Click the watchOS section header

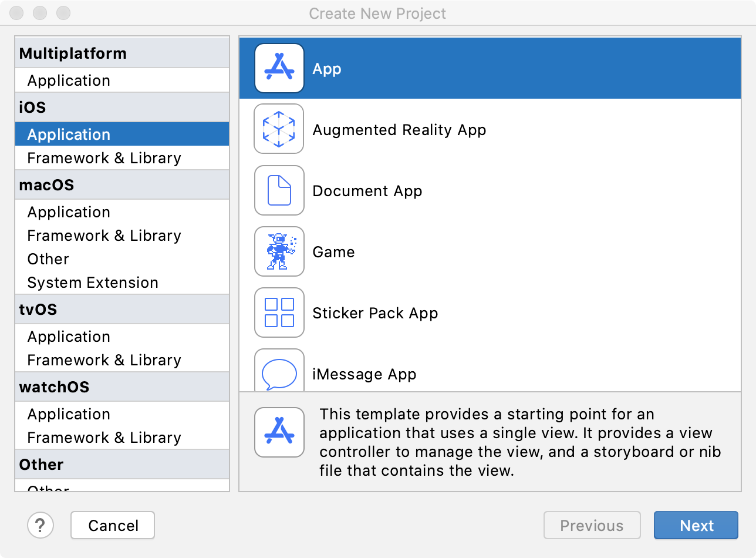pos(122,387)
